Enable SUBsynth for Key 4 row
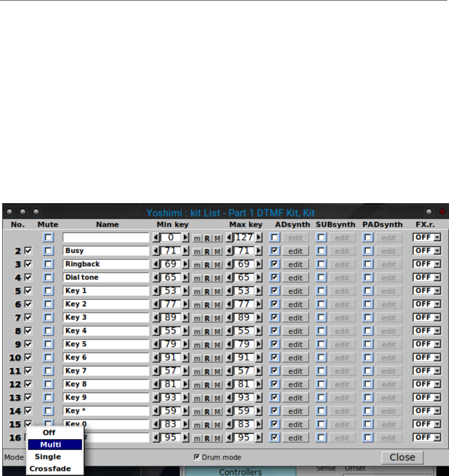449x476 pixels. [321, 331]
